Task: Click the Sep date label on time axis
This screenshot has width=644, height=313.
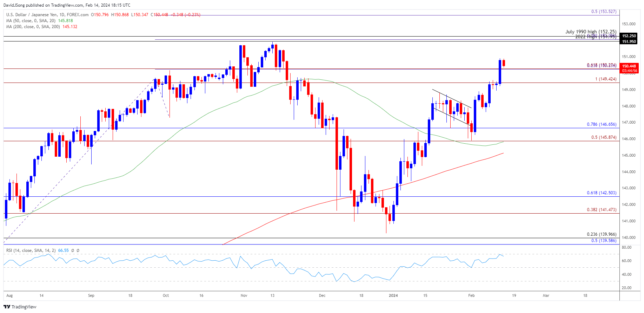Action: [x=91, y=295]
